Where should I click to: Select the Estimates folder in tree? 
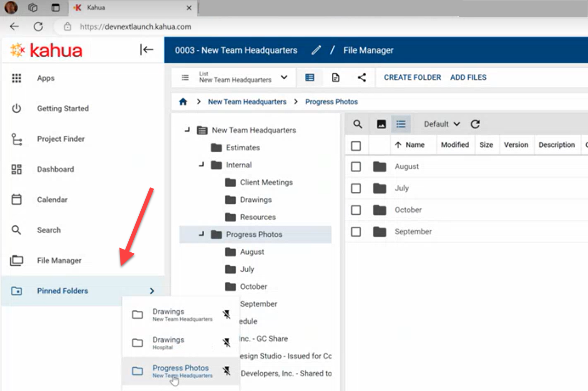tap(243, 148)
